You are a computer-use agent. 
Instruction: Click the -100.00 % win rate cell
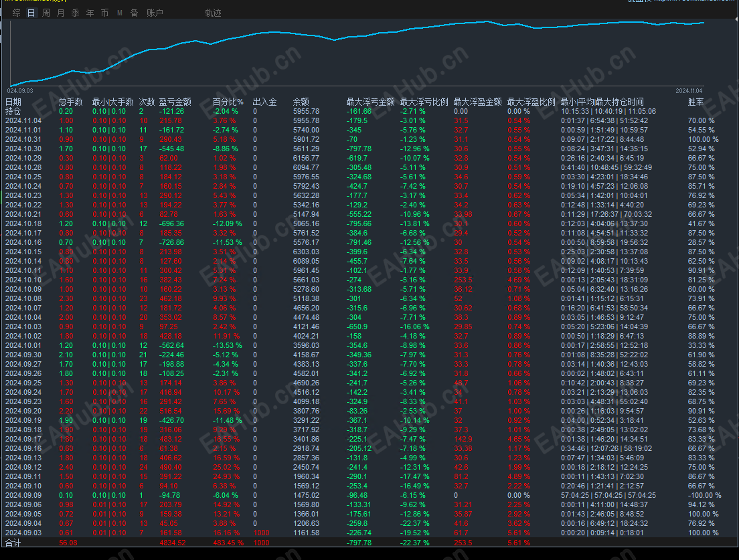point(705,495)
